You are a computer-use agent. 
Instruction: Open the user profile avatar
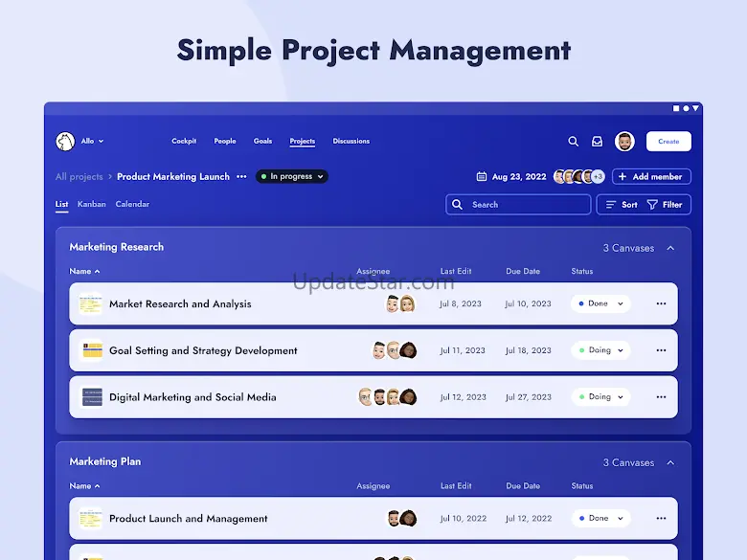(x=624, y=142)
